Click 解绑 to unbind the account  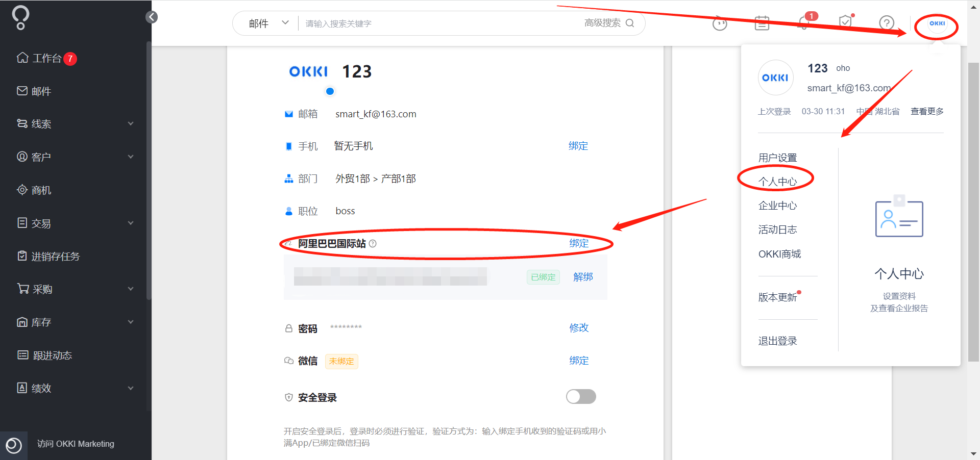tap(583, 277)
